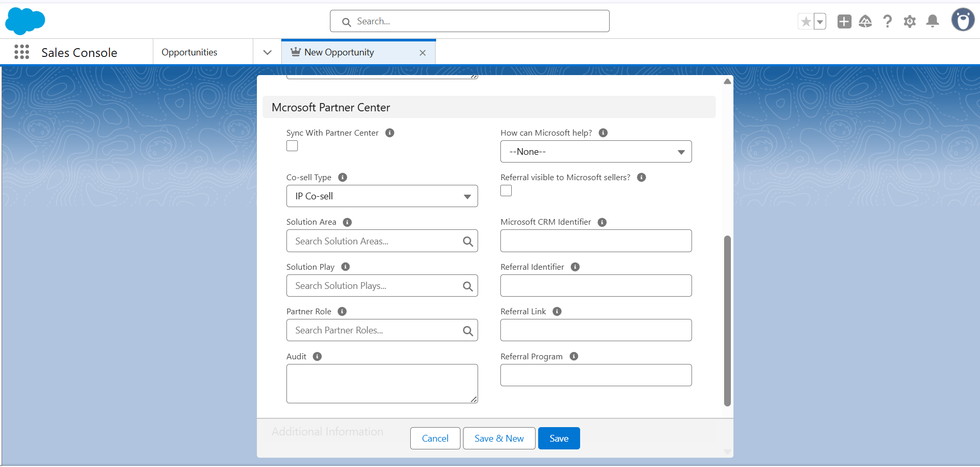This screenshot has width=980, height=467.
Task: Enable Sync With Partner Center checkbox
Action: [x=292, y=146]
